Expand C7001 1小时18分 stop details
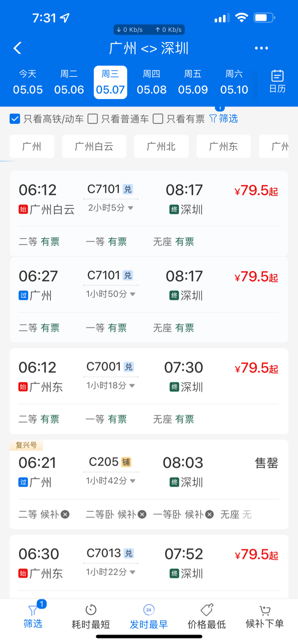Image resolution: width=298 pixels, height=644 pixels. coord(132,386)
